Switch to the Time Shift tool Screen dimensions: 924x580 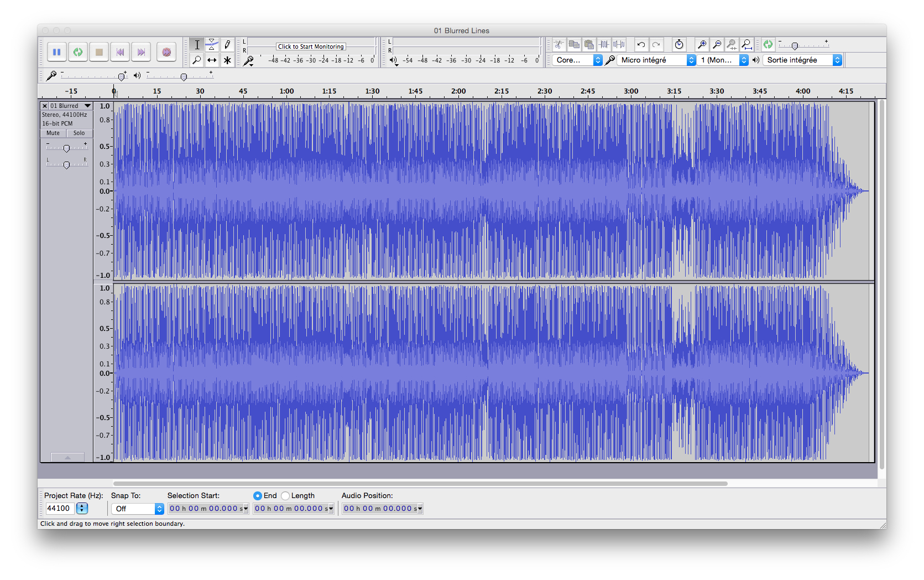212,60
